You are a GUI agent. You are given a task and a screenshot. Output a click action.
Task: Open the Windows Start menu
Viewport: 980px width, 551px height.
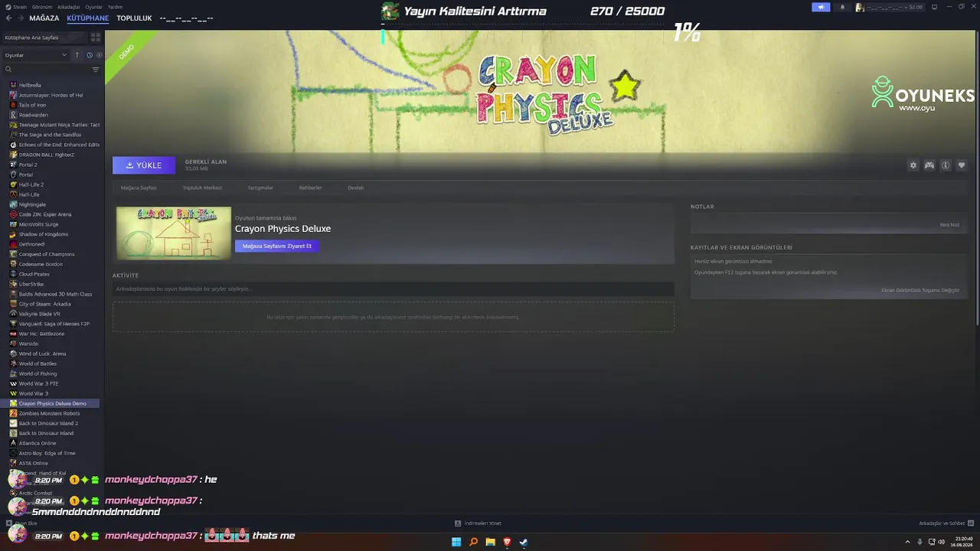[456, 542]
